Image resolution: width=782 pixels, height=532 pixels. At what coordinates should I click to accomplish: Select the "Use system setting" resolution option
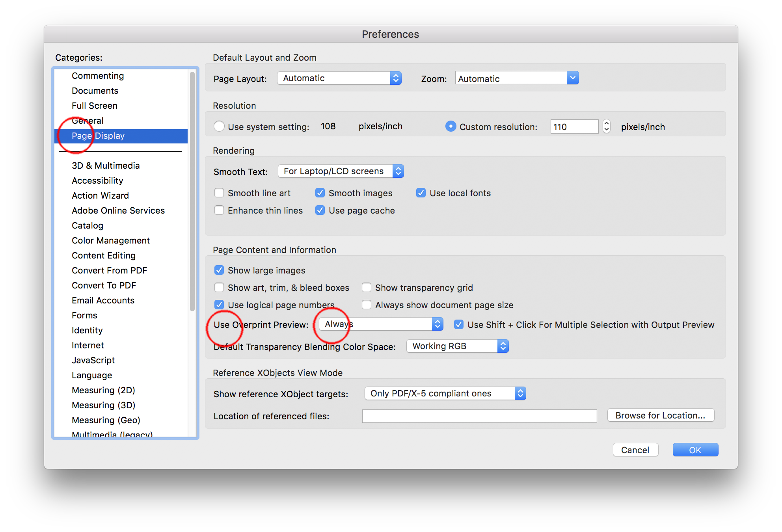click(220, 126)
